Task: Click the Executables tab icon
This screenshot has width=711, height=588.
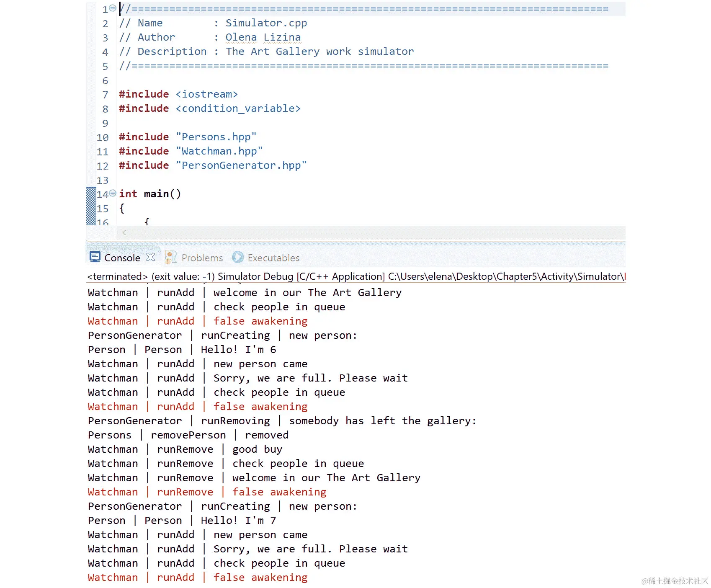Action: tap(238, 257)
